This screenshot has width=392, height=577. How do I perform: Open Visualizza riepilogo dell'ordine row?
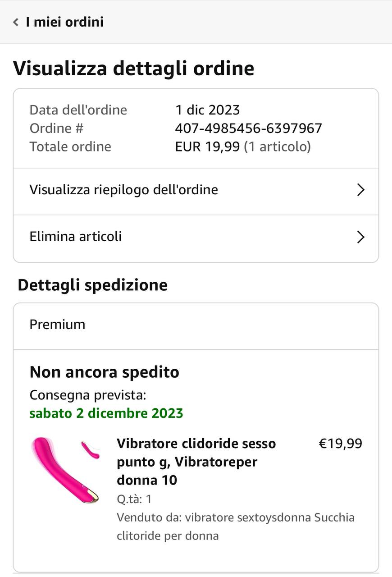(x=123, y=190)
